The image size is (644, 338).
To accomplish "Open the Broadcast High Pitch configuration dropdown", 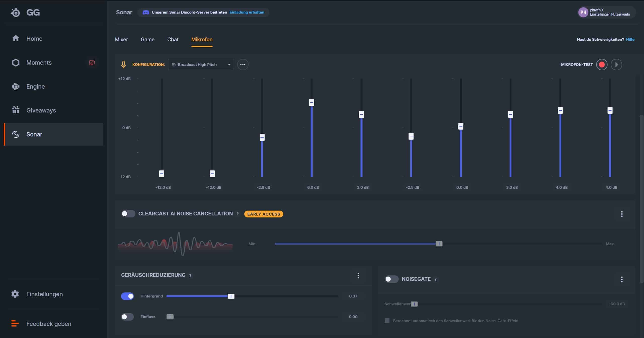I will tap(201, 65).
